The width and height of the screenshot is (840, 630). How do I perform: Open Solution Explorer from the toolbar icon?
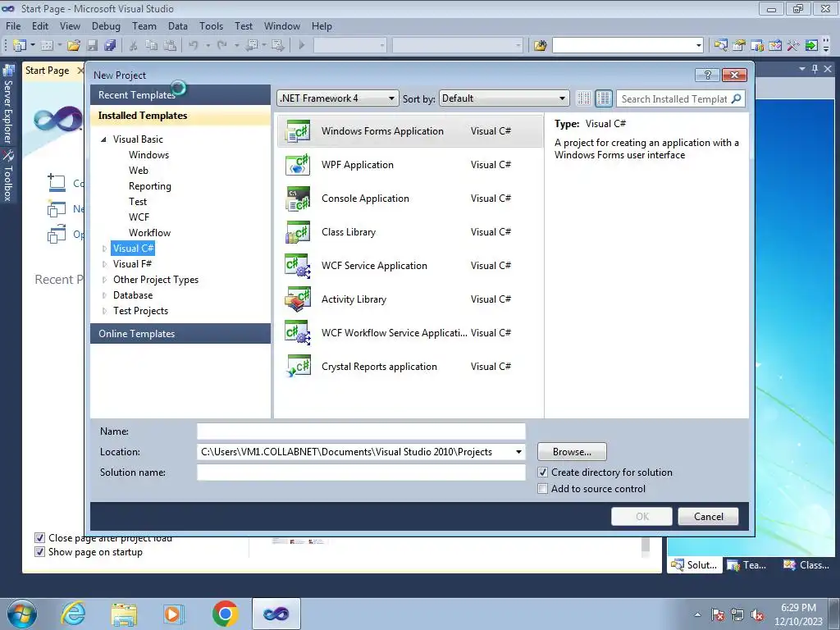point(720,46)
